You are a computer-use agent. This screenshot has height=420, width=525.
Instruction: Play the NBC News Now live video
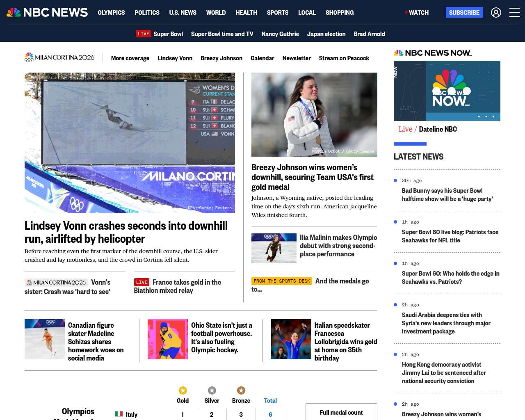447,91
